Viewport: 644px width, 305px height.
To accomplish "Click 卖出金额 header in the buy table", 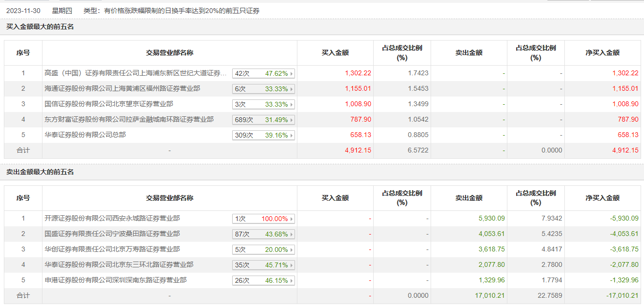I will click(469, 53).
